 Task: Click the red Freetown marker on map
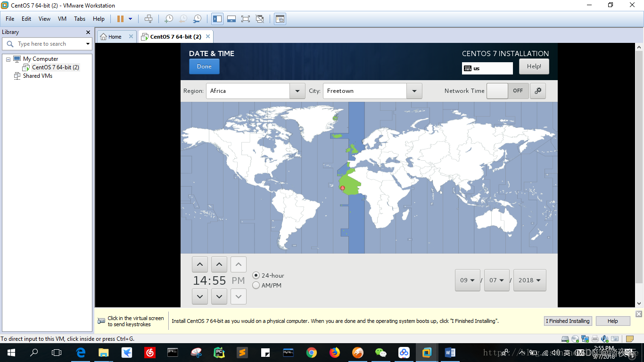point(343,188)
